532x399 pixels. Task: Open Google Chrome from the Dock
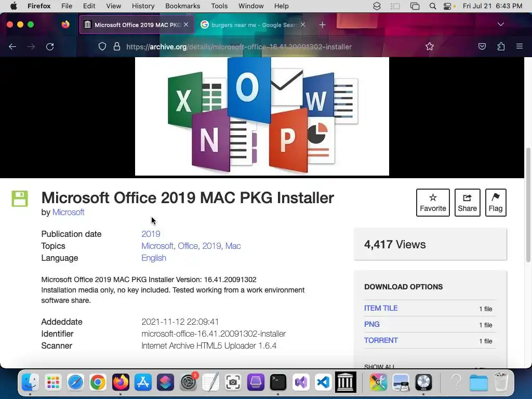tap(98, 382)
